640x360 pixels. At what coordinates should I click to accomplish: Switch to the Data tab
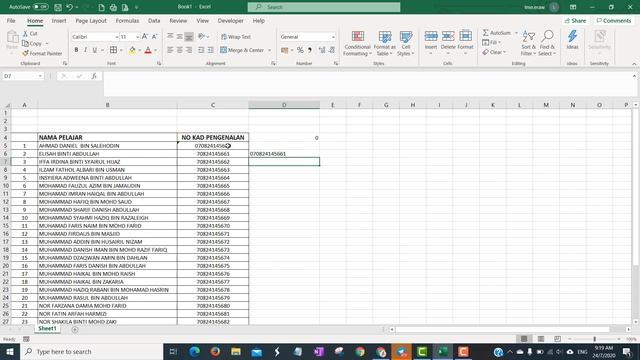point(154,20)
